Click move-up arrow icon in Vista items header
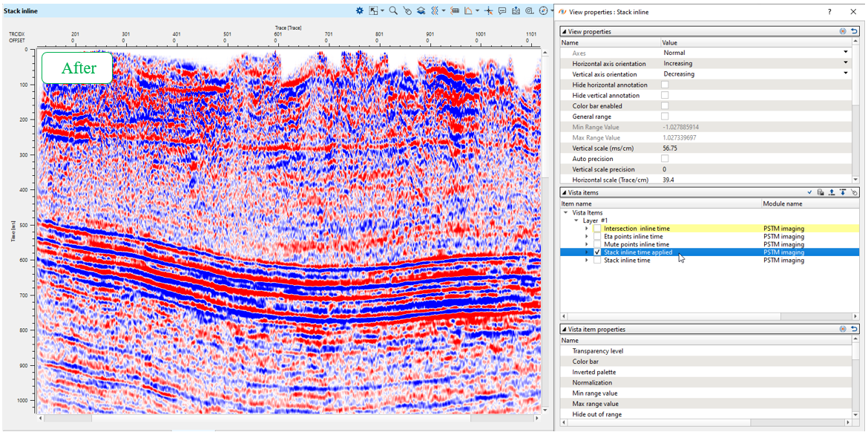The width and height of the screenshot is (868, 435). 832,192
